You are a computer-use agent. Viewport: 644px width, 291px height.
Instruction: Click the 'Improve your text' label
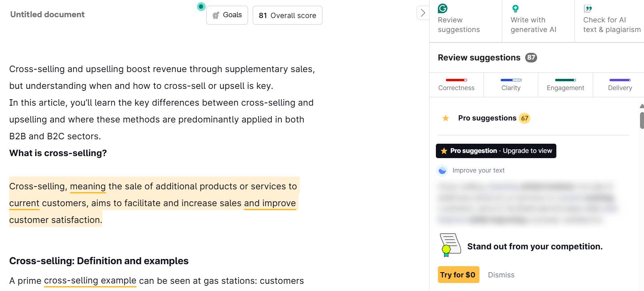click(478, 171)
